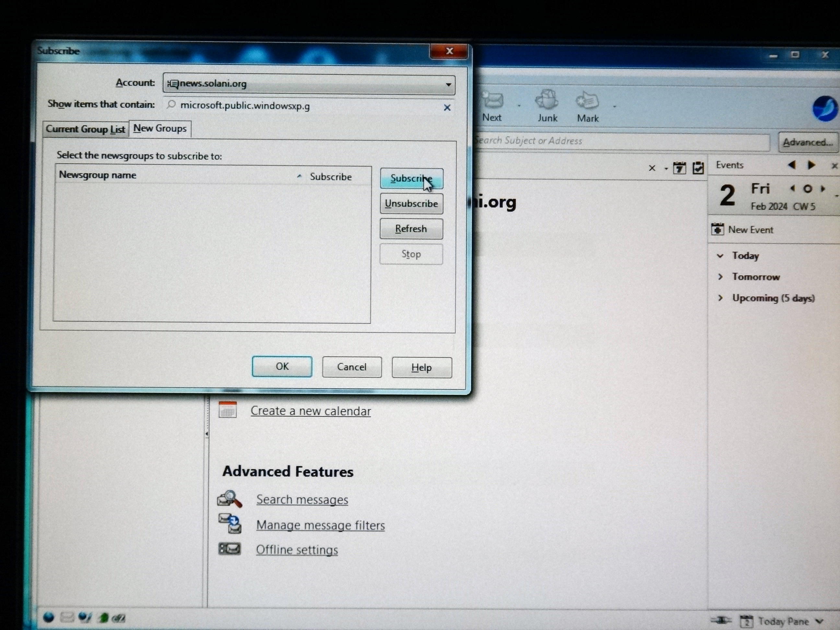Open ChatZilla from status bar icon
This screenshot has width=840, height=630.
[x=119, y=618]
